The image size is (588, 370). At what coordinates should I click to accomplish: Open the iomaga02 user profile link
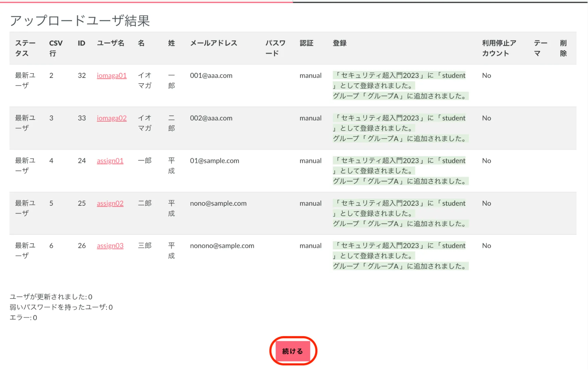pyautogui.click(x=111, y=118)
